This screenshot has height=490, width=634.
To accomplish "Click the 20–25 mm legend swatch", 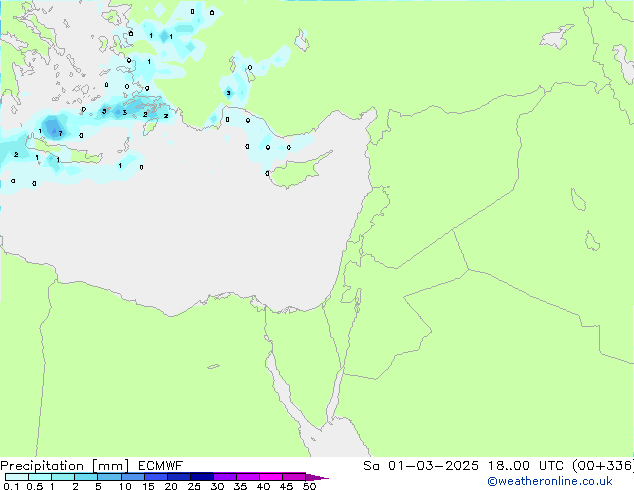I will [179, 477].
